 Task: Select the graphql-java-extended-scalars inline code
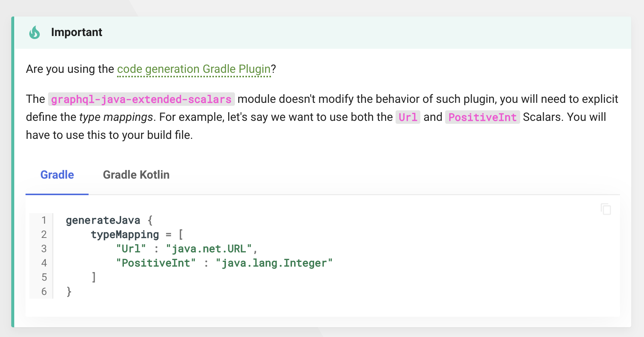pyautogui.click(x=141, y=99)
